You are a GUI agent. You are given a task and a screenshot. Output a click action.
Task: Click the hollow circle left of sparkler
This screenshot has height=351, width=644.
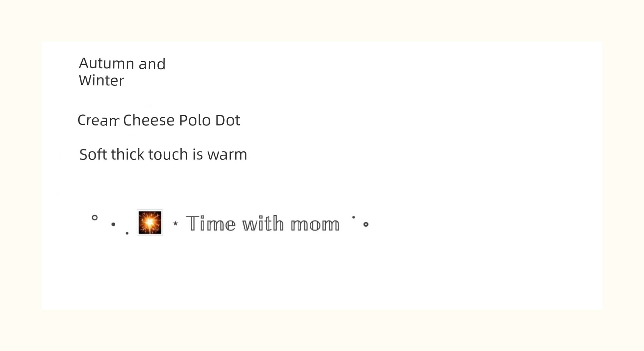(94, 217)
